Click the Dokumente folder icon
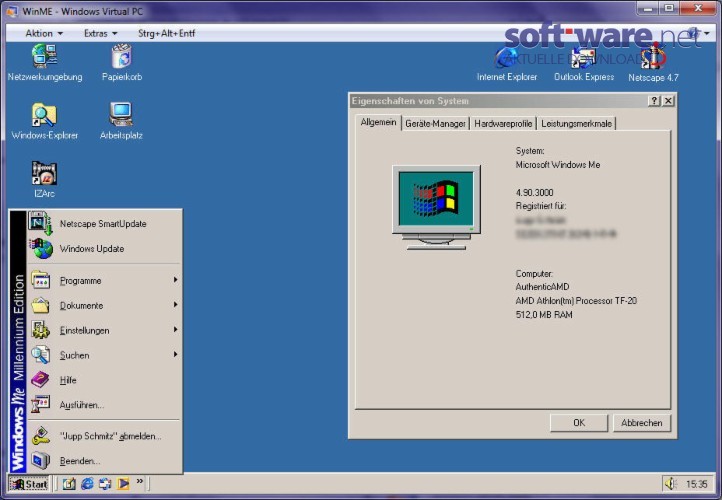 [41, 305]
